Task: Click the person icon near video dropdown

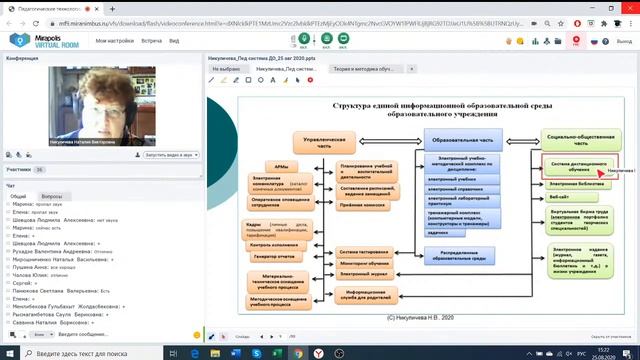Action: tap(138, 155)
